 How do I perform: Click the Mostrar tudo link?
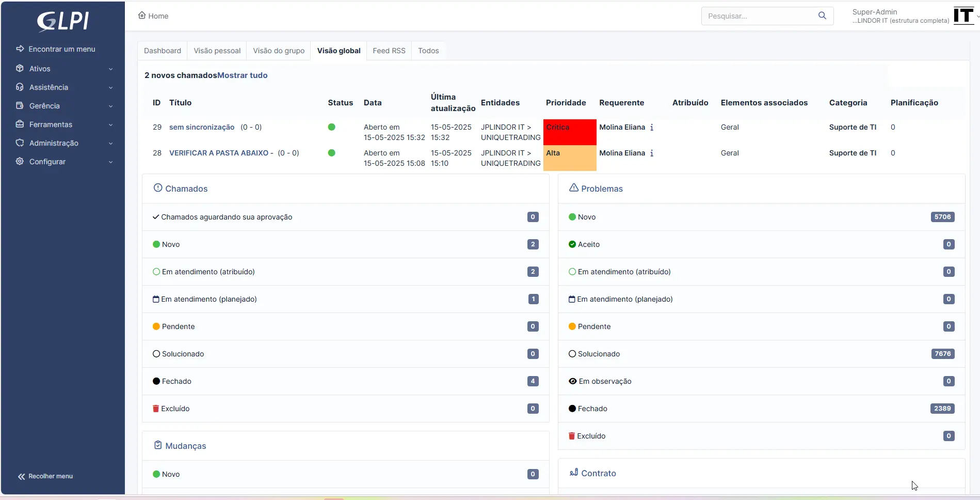coord(242,75)
